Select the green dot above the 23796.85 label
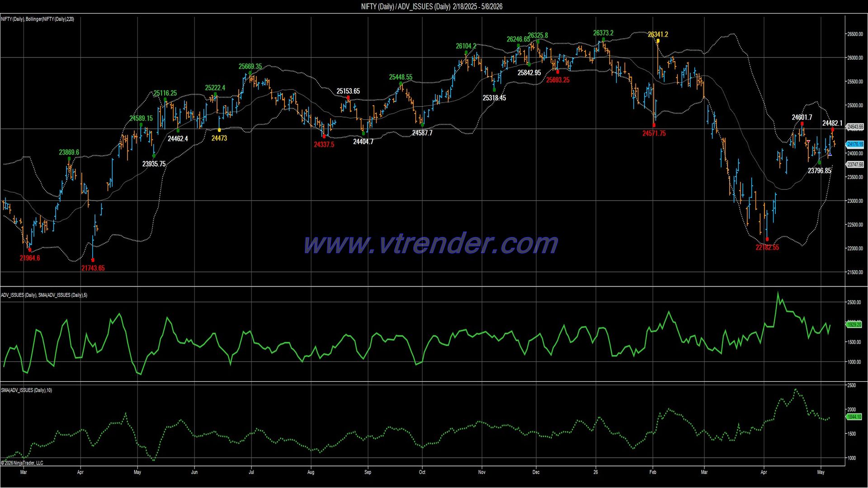Image resolution: width=868 pixels, height=488 pixels. pos(819,163)
